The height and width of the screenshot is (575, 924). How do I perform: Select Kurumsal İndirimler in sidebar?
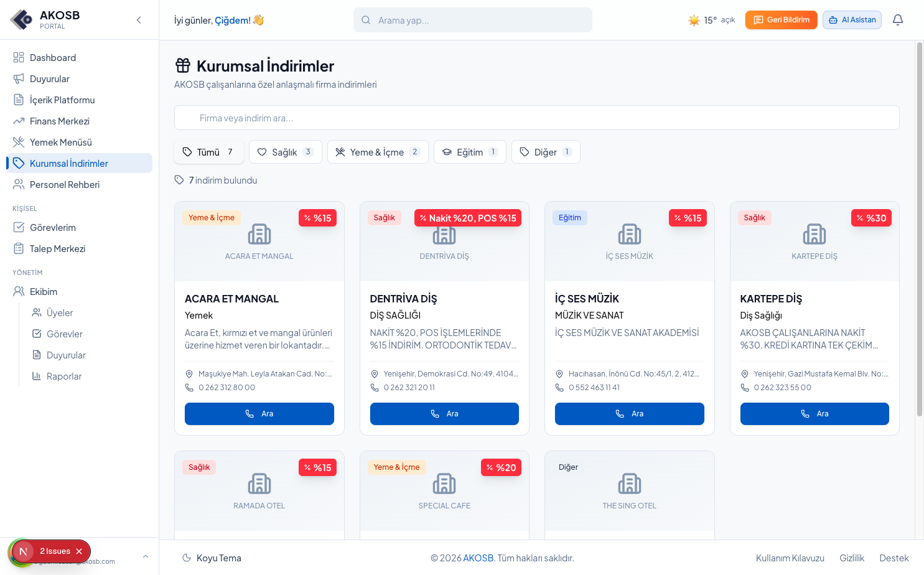click(x=79, y=164)
